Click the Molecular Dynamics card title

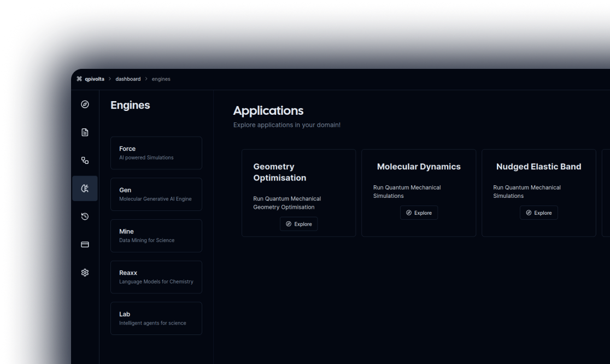pos(419,167)
